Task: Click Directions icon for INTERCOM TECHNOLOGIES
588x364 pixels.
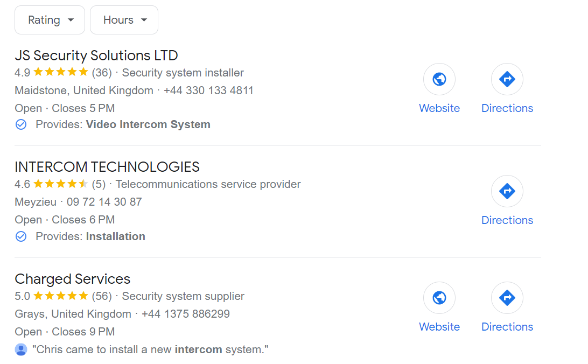Action: click(x=507, y=191)
